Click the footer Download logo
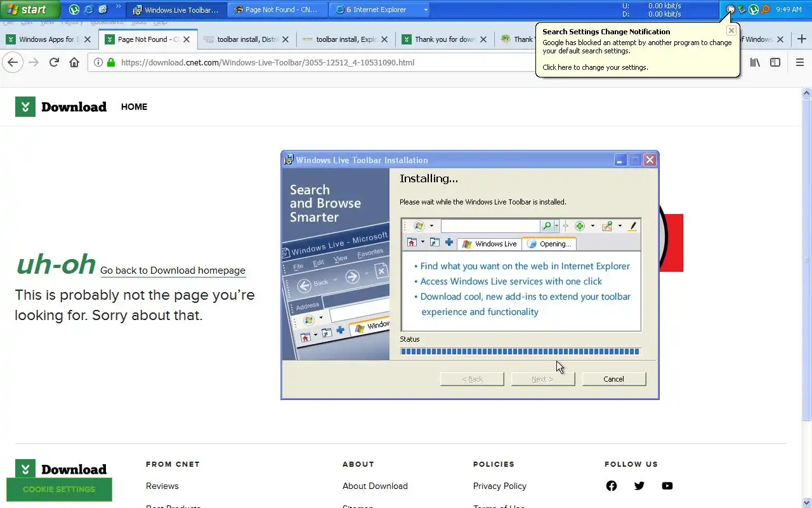812x508 pixels. [61, 469]
